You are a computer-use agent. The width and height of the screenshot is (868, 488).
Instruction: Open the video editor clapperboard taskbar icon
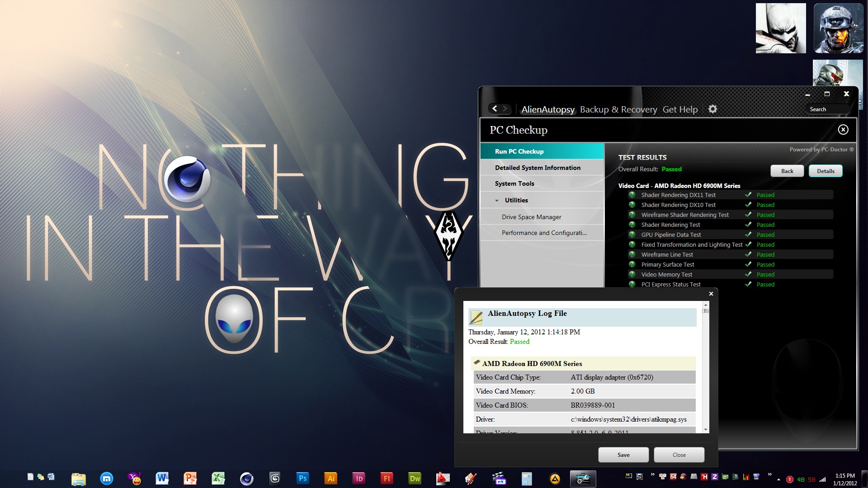[499, 479]
